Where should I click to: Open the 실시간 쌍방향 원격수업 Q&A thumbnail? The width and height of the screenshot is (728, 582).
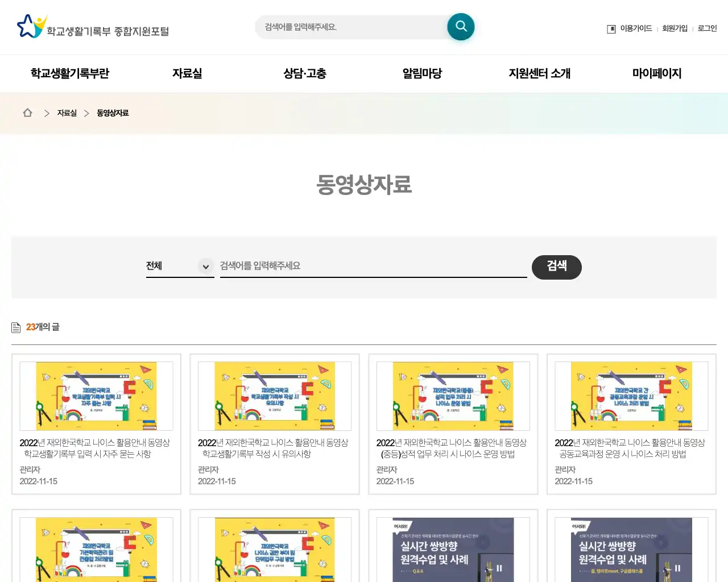(x=453, y=550)
